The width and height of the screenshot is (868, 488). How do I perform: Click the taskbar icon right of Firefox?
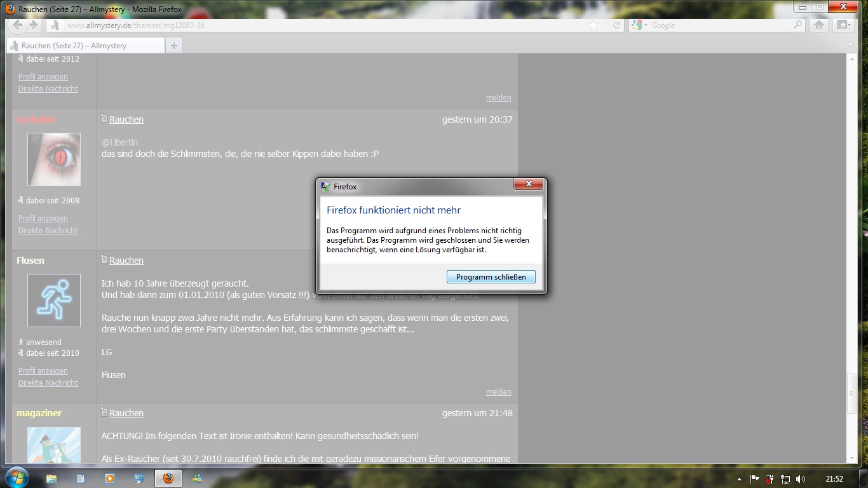(x=198, y=478)
